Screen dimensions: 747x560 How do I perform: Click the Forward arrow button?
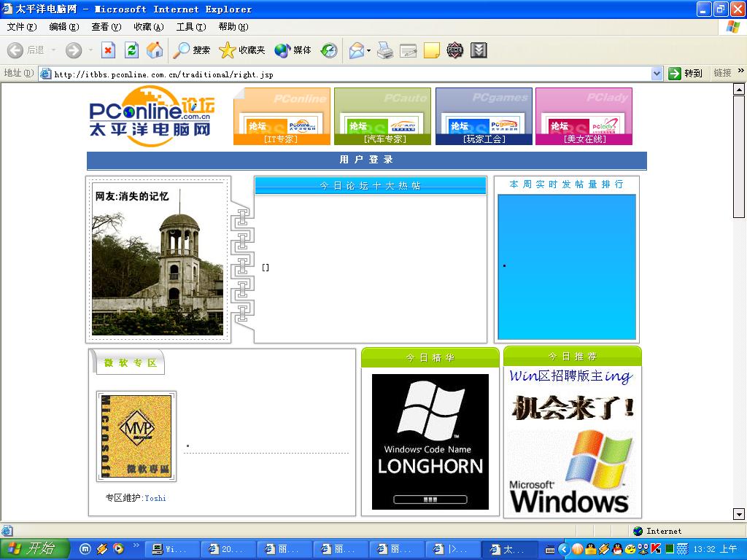(74, 50)
